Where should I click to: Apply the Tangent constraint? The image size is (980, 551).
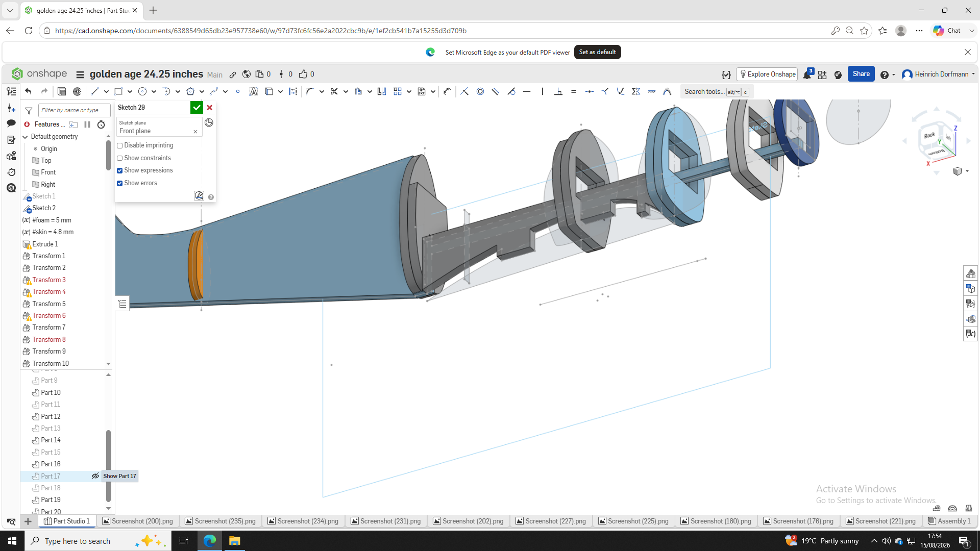coord(511,91)
